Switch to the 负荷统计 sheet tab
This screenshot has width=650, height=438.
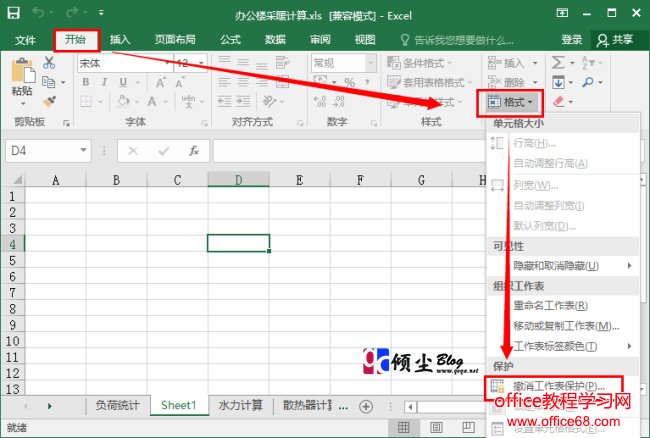pos(117,405)
